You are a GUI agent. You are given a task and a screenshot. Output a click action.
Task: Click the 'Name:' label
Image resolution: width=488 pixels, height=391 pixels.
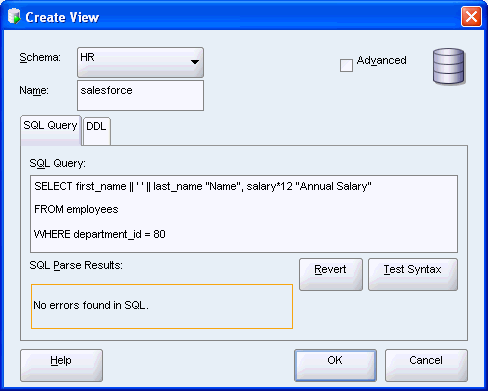tap(34, 90)
